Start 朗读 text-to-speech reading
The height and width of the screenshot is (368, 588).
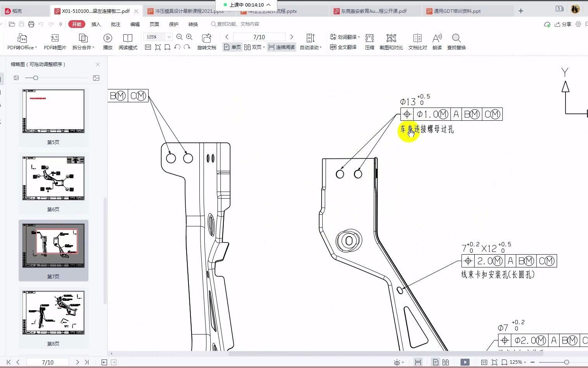[437, 42]
